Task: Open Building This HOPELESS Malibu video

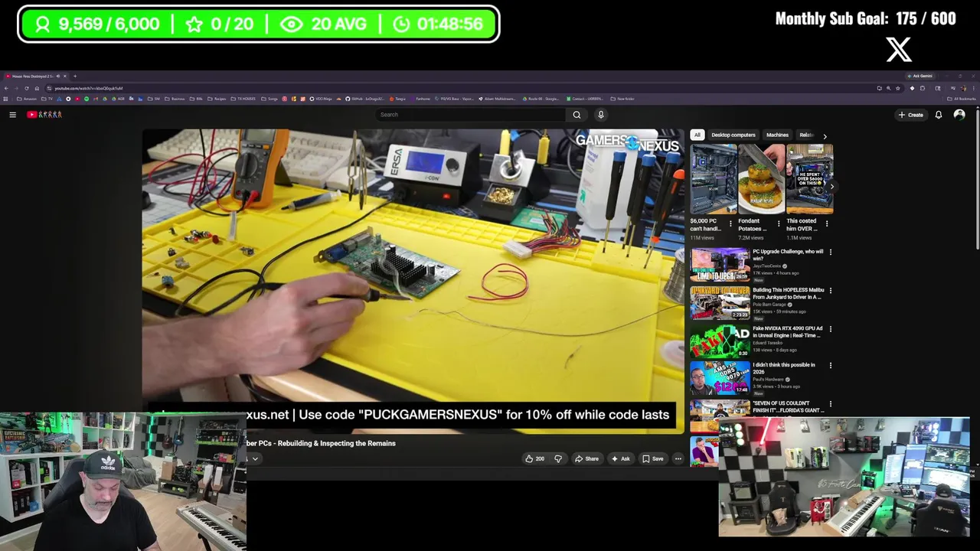Action: click(x=788, y=293)
